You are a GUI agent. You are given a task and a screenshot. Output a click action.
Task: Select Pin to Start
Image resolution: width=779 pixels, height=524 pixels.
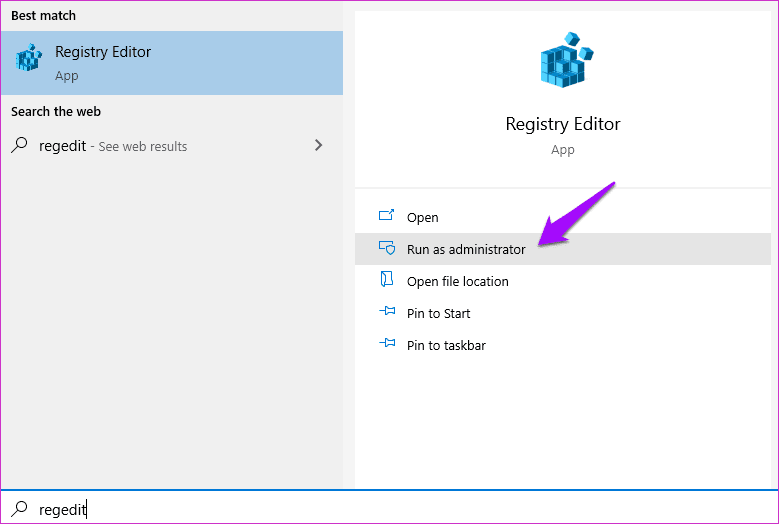pos(562,313)
